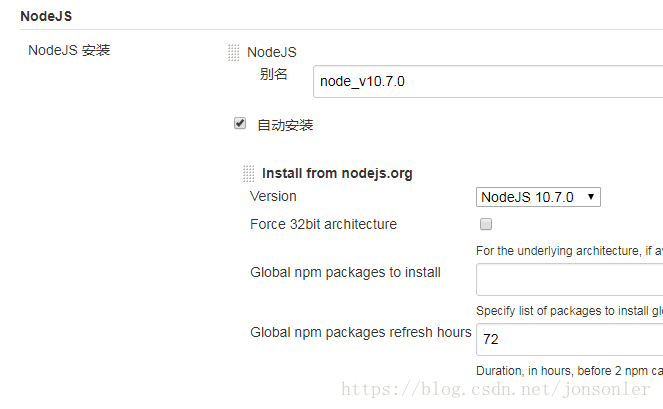The width and height of the screenshot is (663, 409).
Task: Click the Global npm packages to install label
Action: (345, 272)
